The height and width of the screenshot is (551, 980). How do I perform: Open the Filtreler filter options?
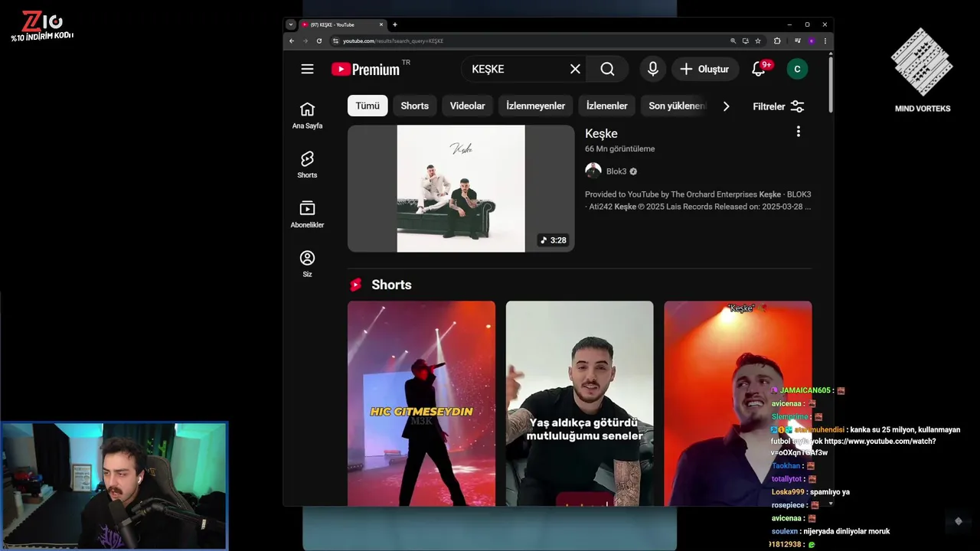[779, 106]
